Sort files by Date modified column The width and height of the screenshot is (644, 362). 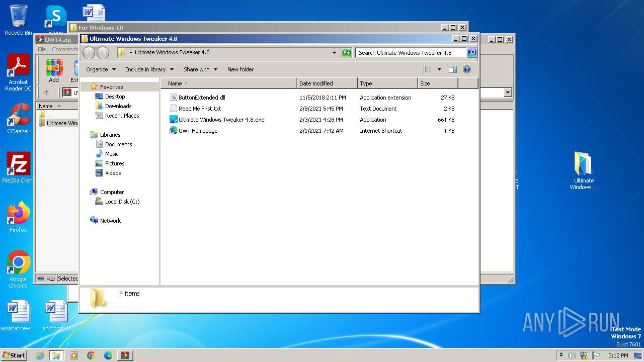click(327, 83)
